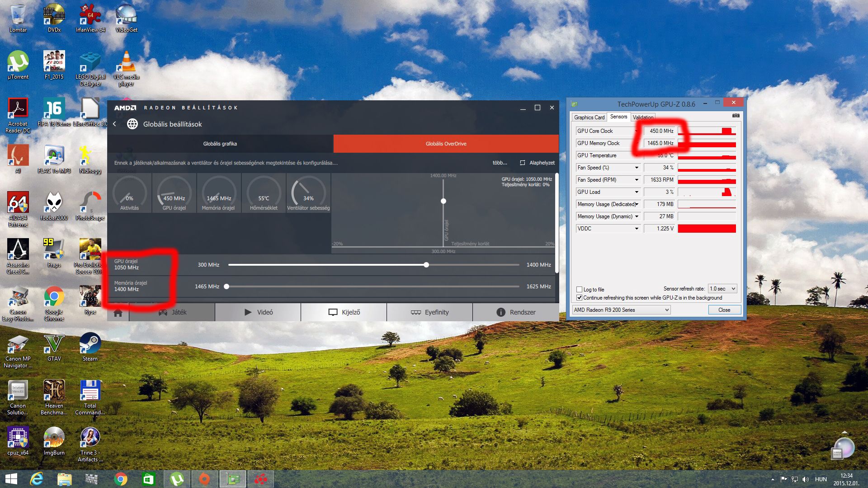Open VLC media player desktop icon
The height and width of the screenshot is (488, 868).
(127, 69)
